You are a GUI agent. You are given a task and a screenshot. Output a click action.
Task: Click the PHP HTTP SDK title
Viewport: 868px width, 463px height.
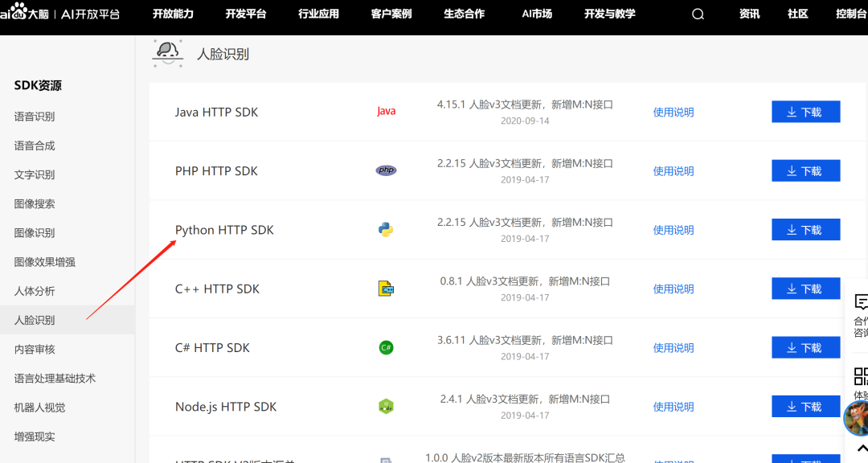[216, 171]
